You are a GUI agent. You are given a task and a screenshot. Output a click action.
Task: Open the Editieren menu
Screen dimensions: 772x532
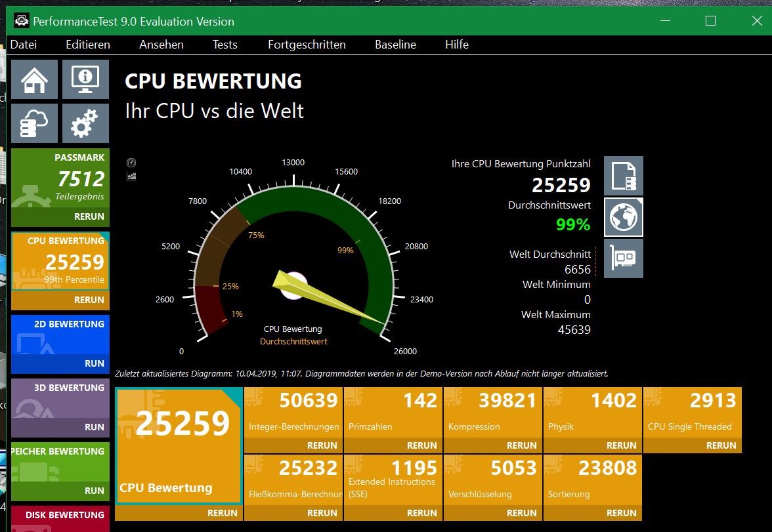point(88,45)
